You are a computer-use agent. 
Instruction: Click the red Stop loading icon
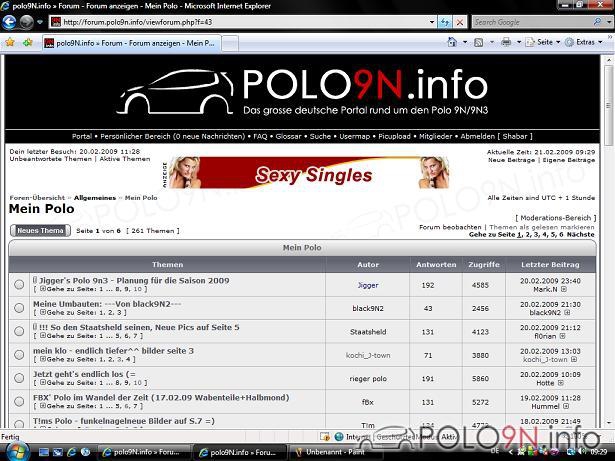(460, 22)
